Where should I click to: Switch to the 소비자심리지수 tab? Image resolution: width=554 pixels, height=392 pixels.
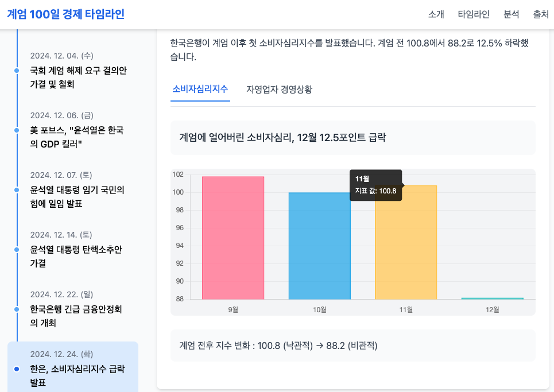200,89
